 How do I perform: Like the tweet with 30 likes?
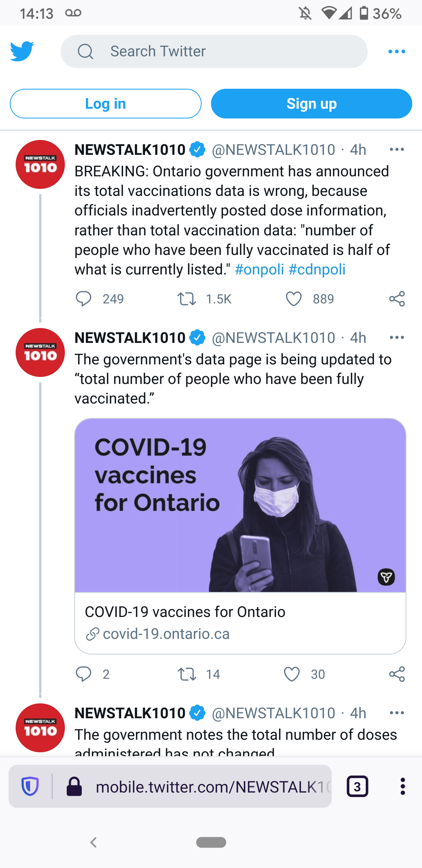(x=291, y=674)
